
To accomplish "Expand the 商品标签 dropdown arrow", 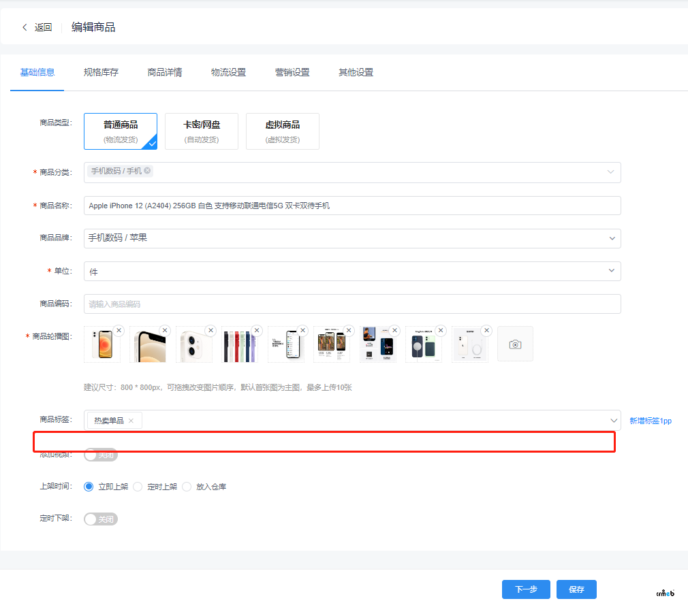I will (x=613, y=421).
